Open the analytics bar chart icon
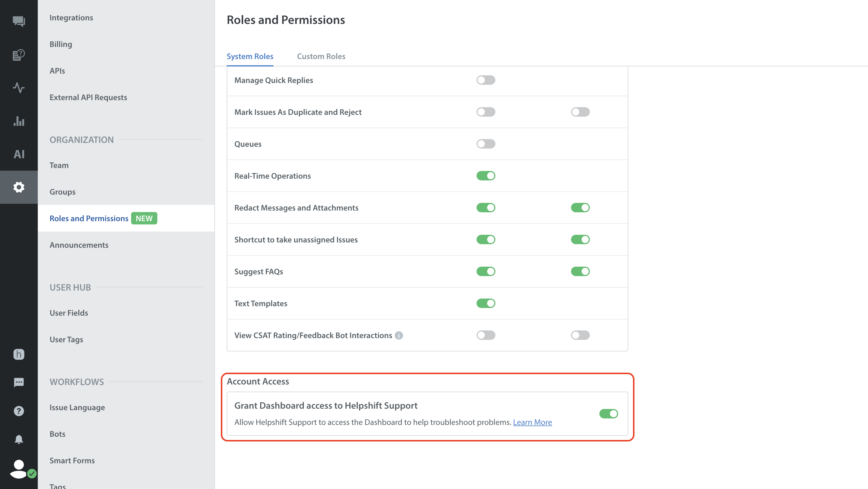The height and width of the screenshot is (489, 868). [x=19, y=121]
